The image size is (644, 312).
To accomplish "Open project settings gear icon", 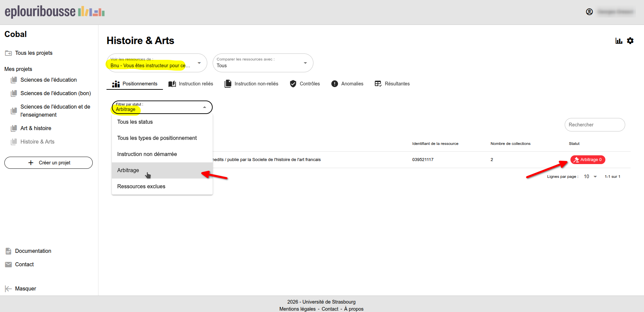I will (630, 41).
